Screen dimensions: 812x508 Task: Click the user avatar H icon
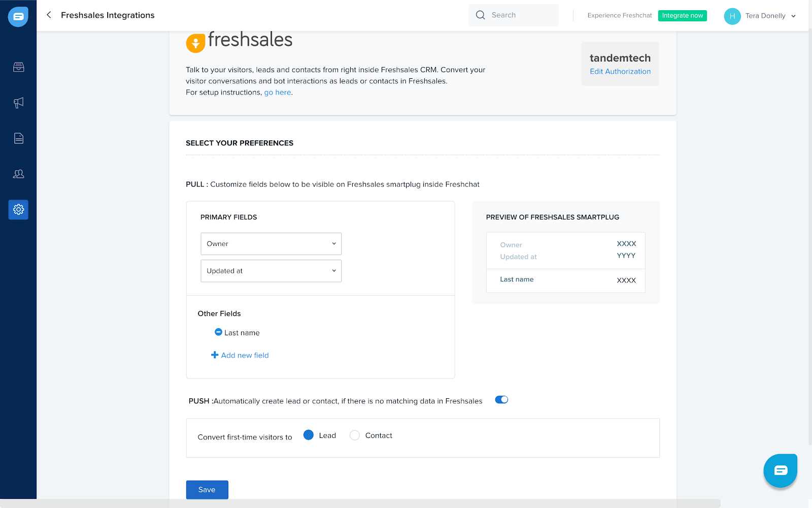point(732,16)
